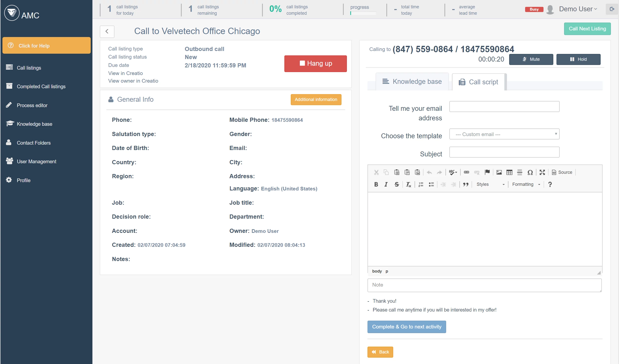
Task: Open the Formatting dropdown
Action: 525,184
